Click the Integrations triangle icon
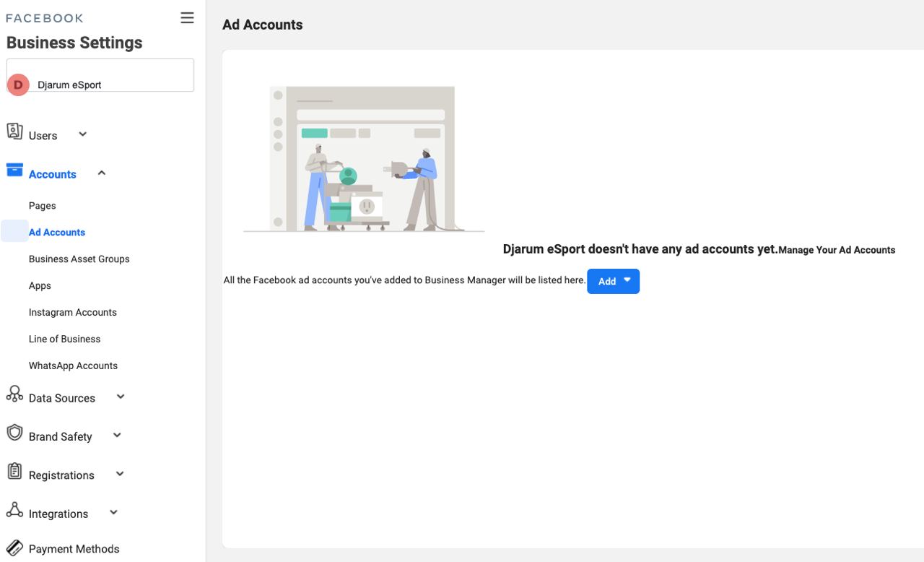This screenshot has height=562, width=924. click(14, 509)
